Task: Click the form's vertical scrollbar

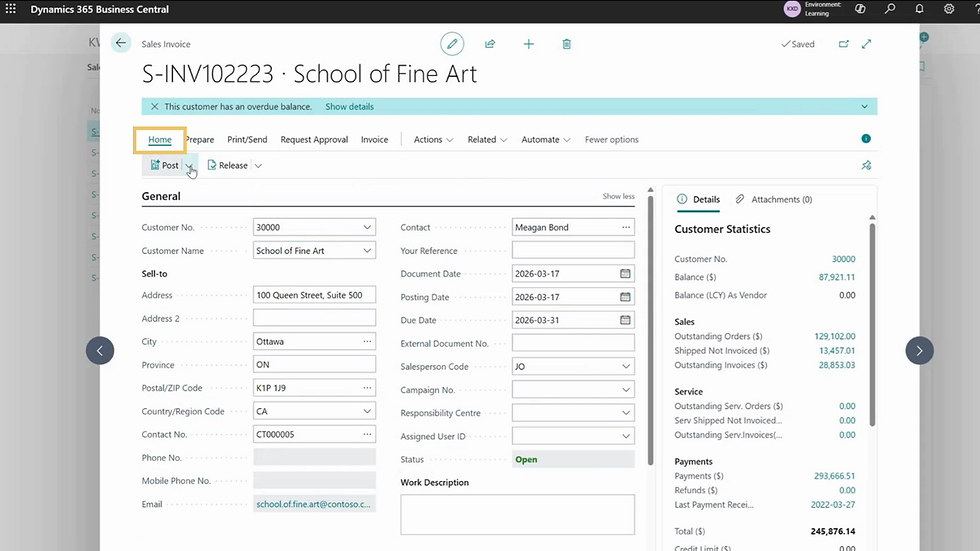Action: tap(651, 331)
